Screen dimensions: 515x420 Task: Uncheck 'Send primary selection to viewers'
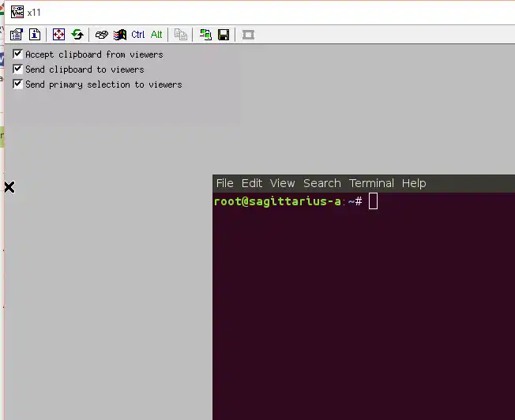pos(17,84)
